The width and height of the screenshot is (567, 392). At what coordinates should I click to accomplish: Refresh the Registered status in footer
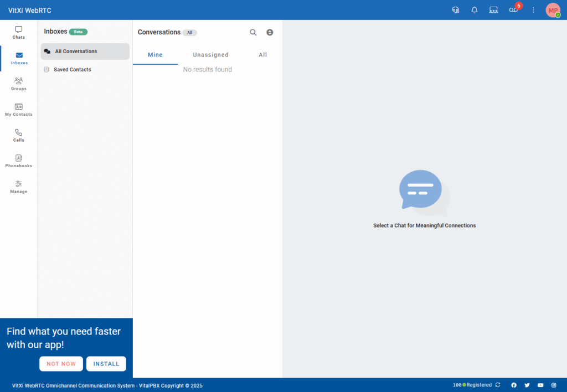(497, 385)
